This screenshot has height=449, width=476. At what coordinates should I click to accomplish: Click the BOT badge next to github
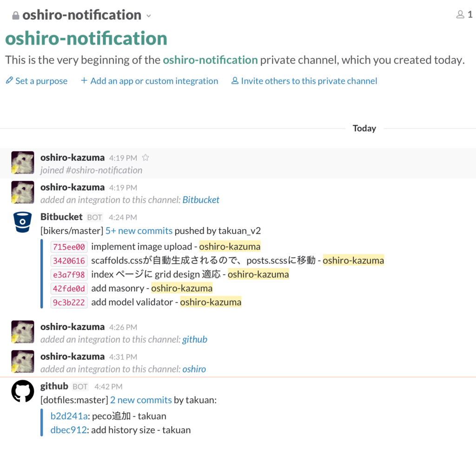[80, 386]
